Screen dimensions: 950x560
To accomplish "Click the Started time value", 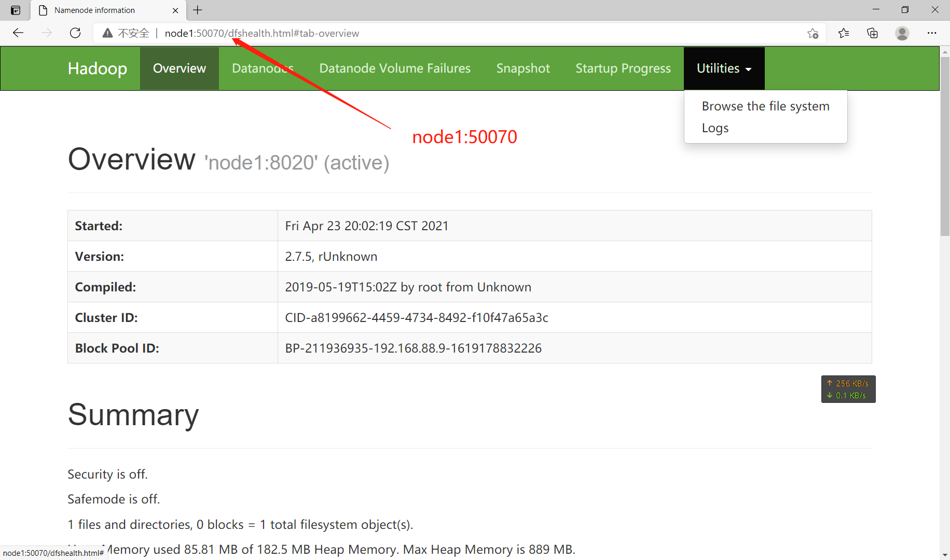I will tap(367, 226).
